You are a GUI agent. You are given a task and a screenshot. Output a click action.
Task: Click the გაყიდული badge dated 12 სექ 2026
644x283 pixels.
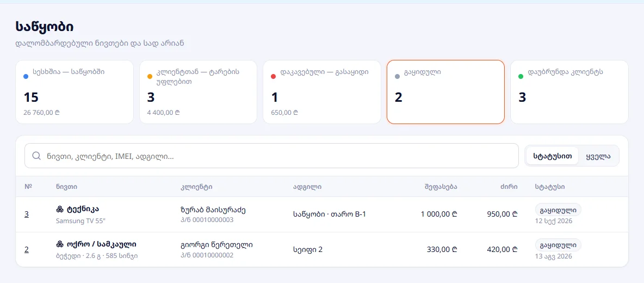coord(558,210)
